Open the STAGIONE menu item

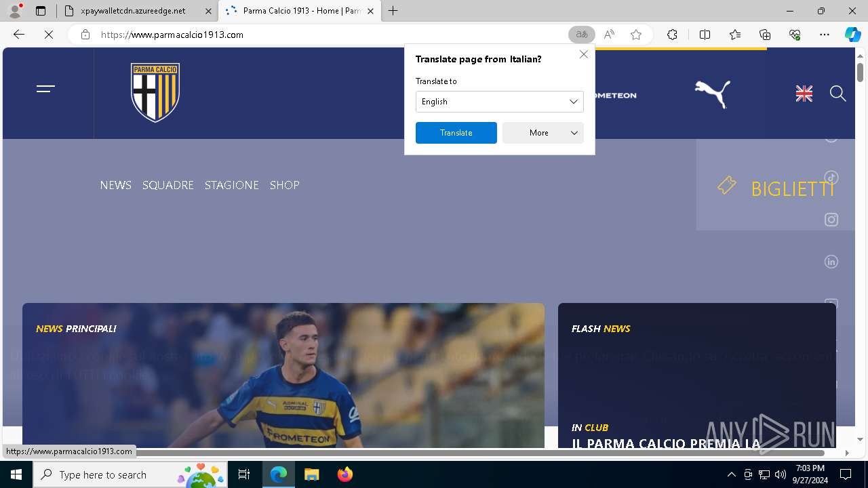(x=232, y=185)
